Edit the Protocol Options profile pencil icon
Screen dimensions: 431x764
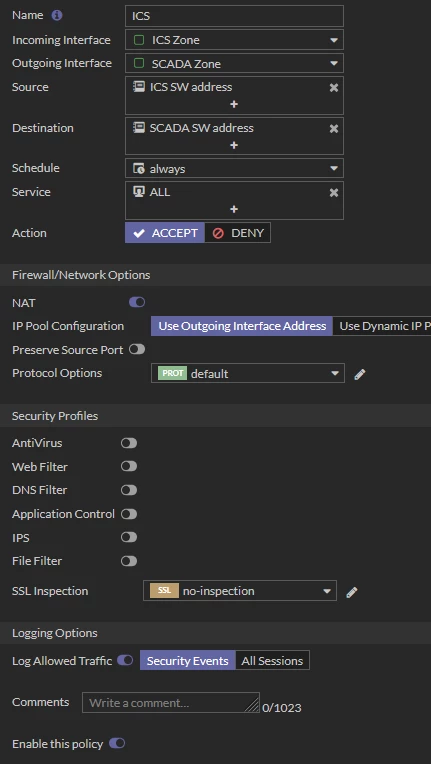click(x=359, y=374)
